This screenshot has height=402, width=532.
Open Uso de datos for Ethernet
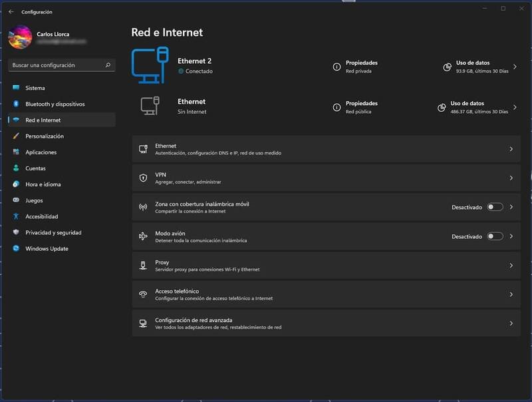click(467, 107)
